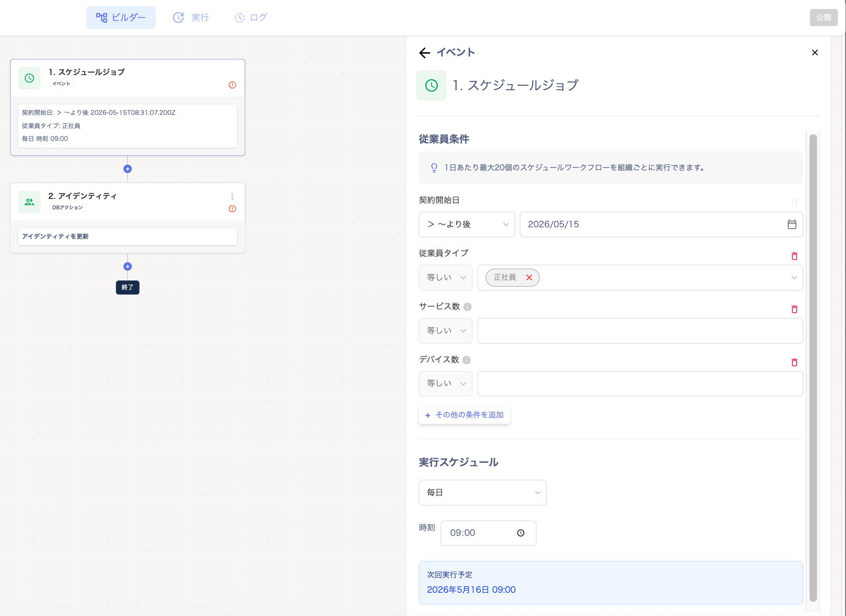Delete the 従業員タイプ condition
Viewport: 846px width, 616px height.
click(794, 256)
